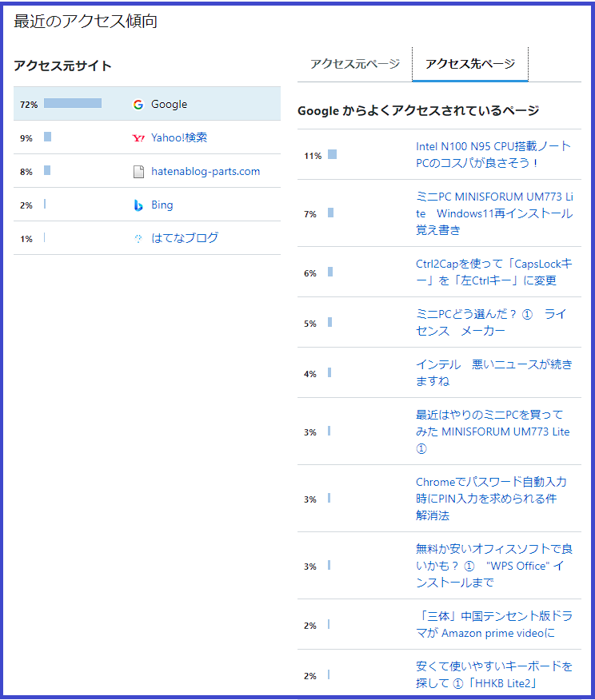This screenshot has width=595, height=700.
Task: Click the document icon beside hatenablog-parts.com
Action: click(x=138, y=172)
